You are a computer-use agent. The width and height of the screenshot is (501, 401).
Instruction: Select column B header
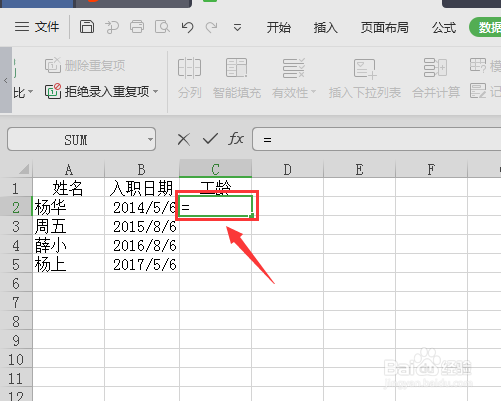point(142,169)
